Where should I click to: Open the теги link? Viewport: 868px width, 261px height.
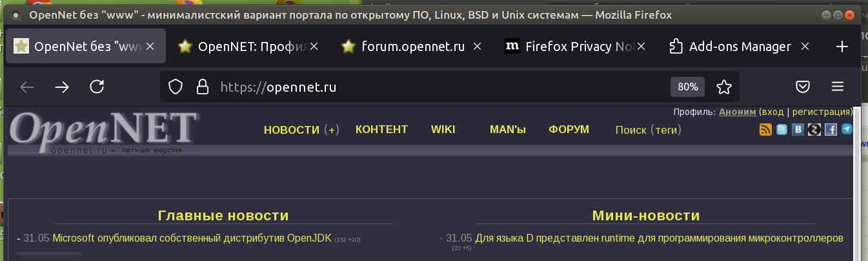(x=665, y=130)
